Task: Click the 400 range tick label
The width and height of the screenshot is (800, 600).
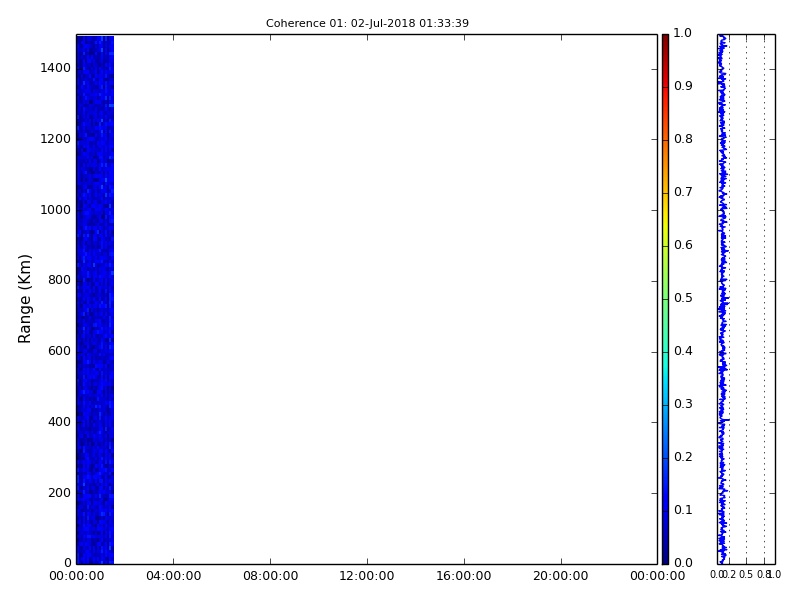Action: click(x=59, y=422)
